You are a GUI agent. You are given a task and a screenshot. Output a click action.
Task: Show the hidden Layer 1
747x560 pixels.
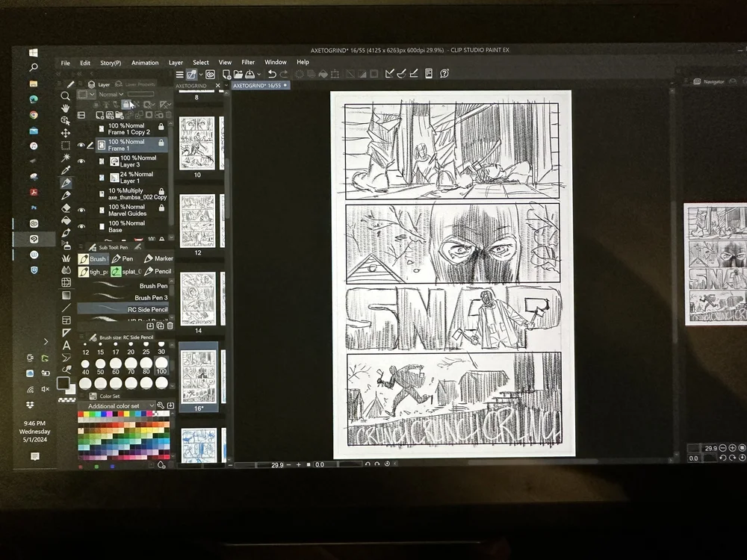(81, 178)
